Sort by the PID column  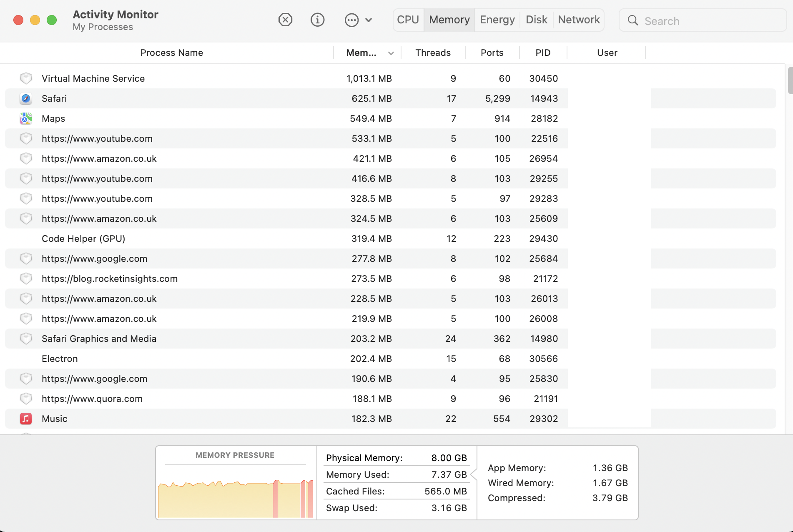tap(543, 53)
